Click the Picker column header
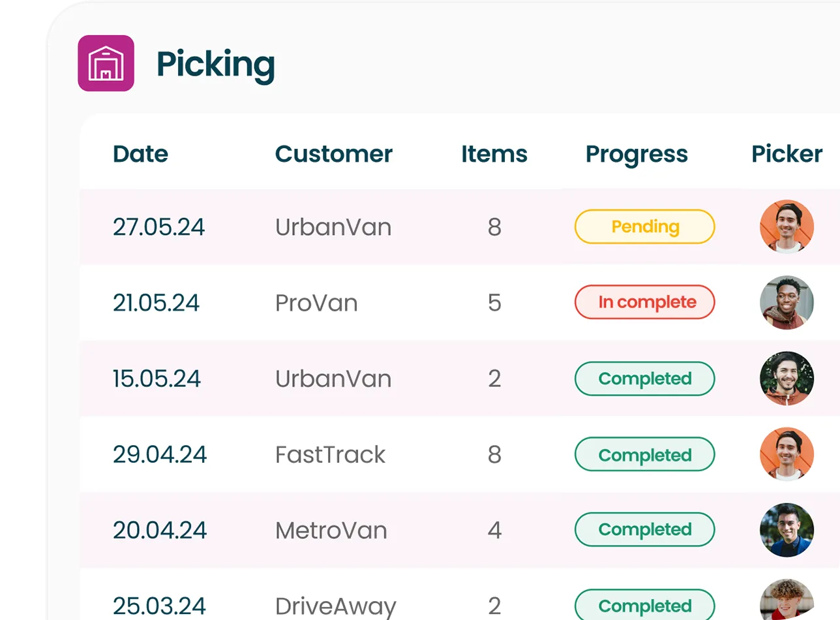The image size is (840, 620). click(x=787, y=154)
